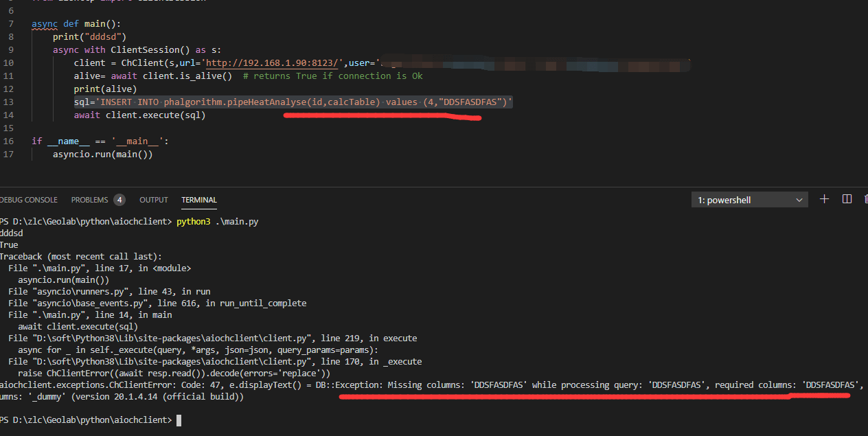The image size is (868, 436).
Task: Place cursor on await client.execute(sql)
Action: coord(139,115)
